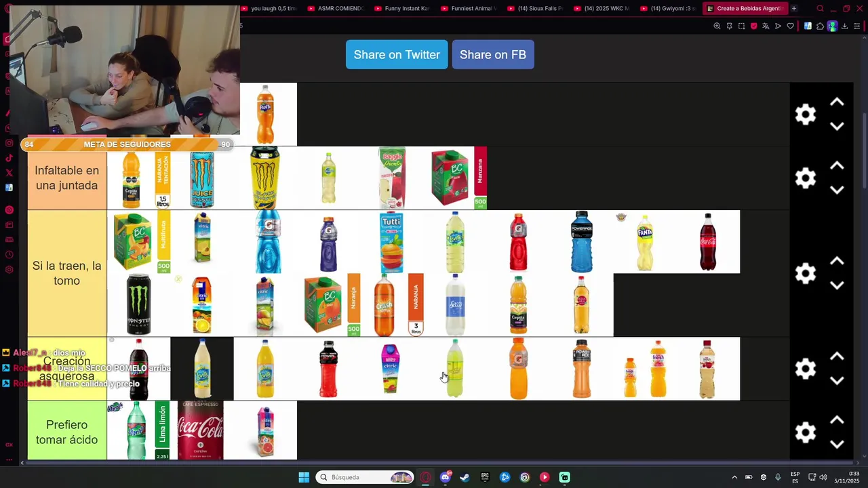Viewport: 868px width, 488px height.
Task: Click the orange Crush 3 litros bottle
Action: click(x=384, y=306)
